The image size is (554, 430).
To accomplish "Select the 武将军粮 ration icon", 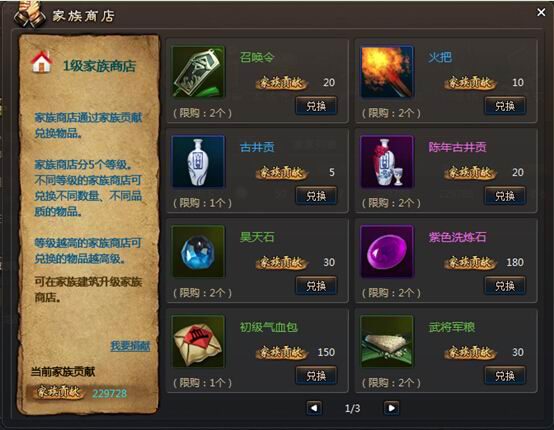I will click(387, 341).
